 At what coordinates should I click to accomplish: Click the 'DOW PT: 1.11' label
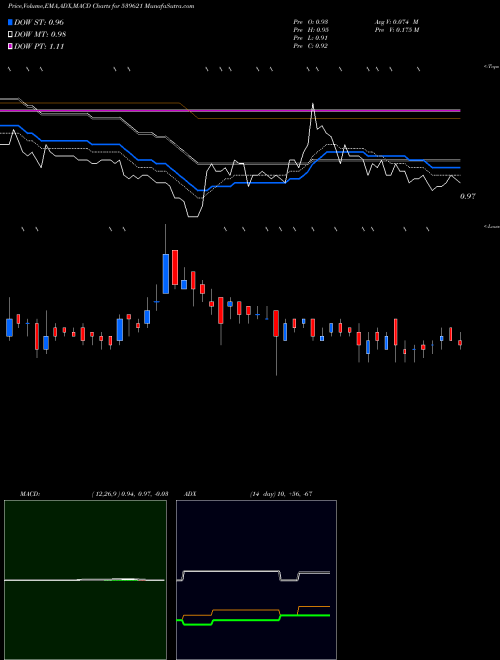39,47
